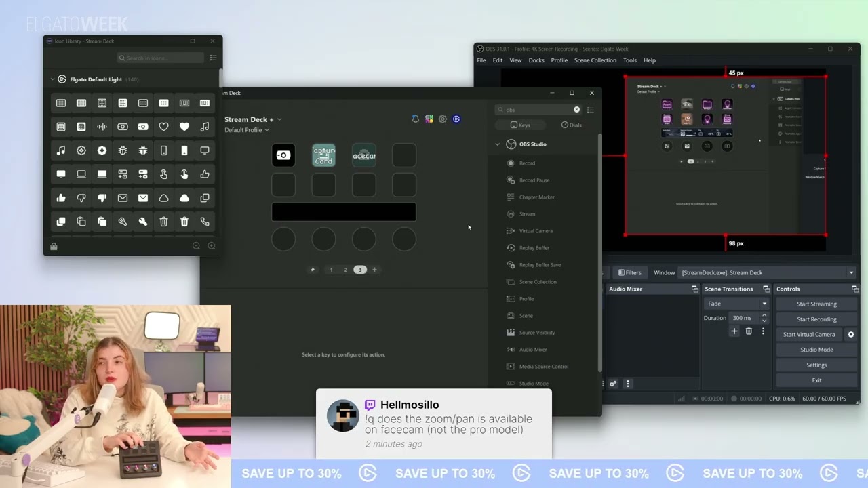The width and height of the screenshot is (868, 488).
Task: Switch to the Dials tab in Stream Deck
Action: (x=571, y=125)
